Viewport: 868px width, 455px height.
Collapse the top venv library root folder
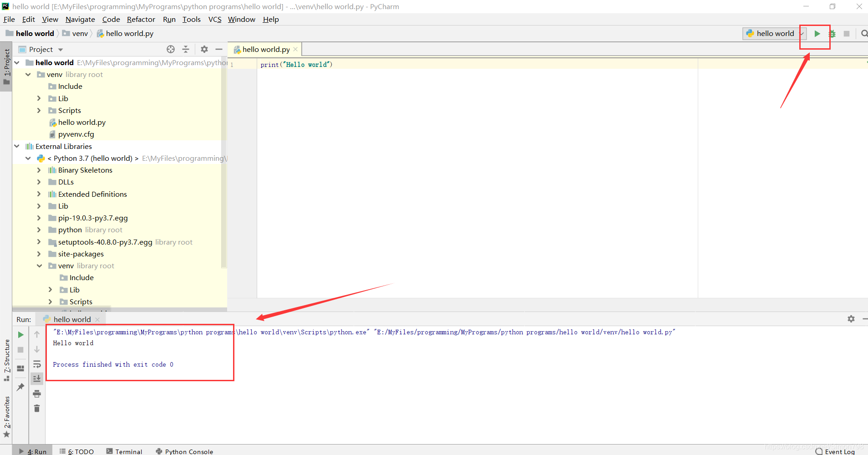[28, 74]
